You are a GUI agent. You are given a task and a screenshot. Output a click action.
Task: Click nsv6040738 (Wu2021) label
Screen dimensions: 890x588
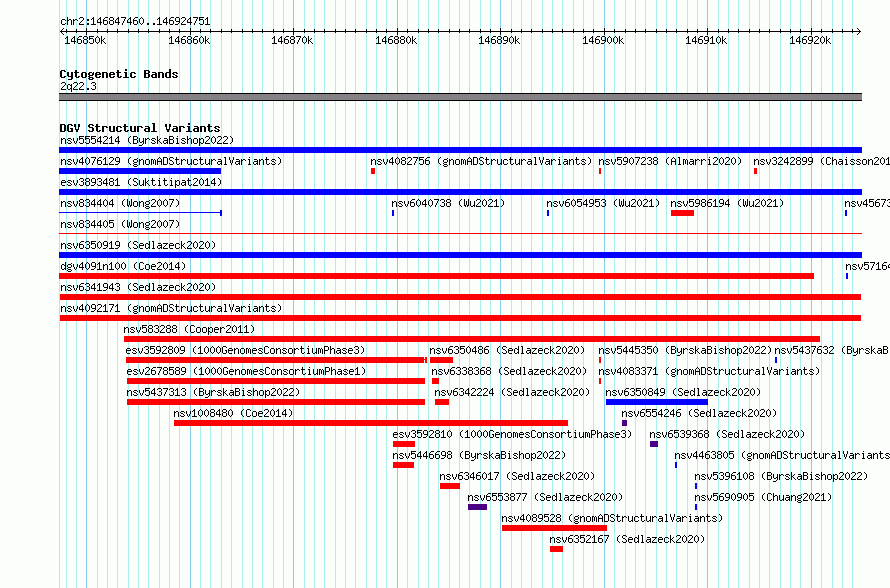point(448,203)
